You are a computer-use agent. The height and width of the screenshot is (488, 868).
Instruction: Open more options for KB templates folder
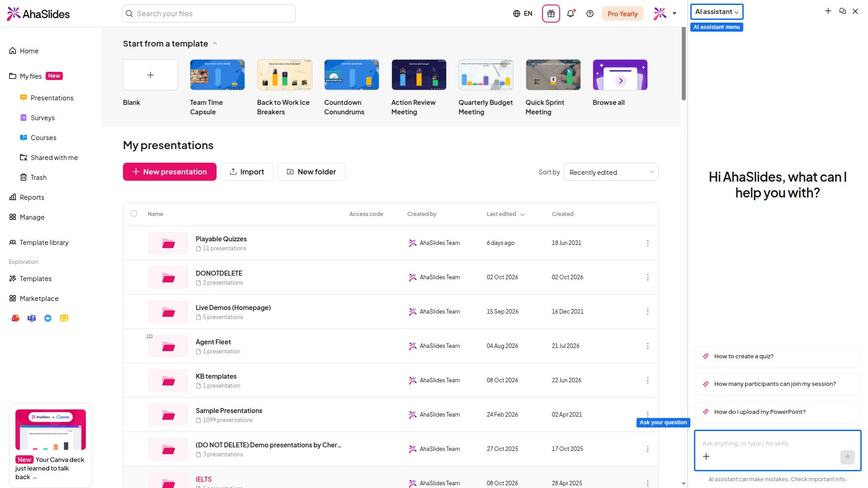[x=648, y=380]
